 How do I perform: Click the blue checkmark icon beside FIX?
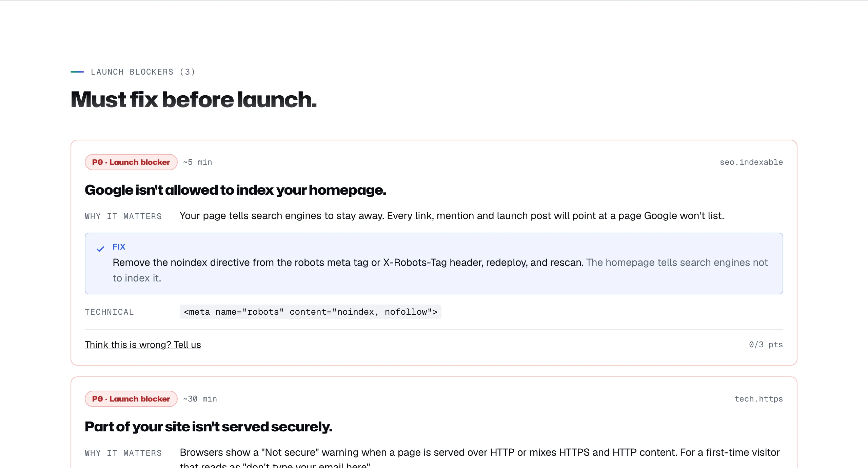[100, 249]
